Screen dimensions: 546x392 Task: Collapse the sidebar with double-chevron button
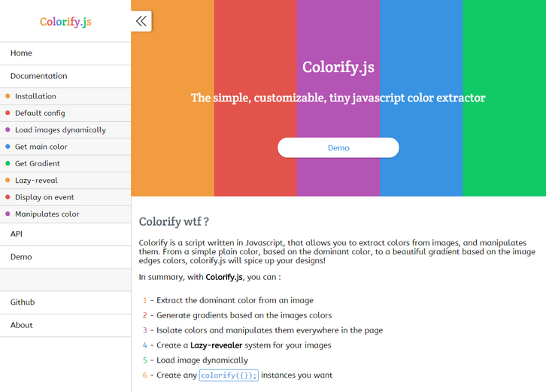(x=141, y=21)
